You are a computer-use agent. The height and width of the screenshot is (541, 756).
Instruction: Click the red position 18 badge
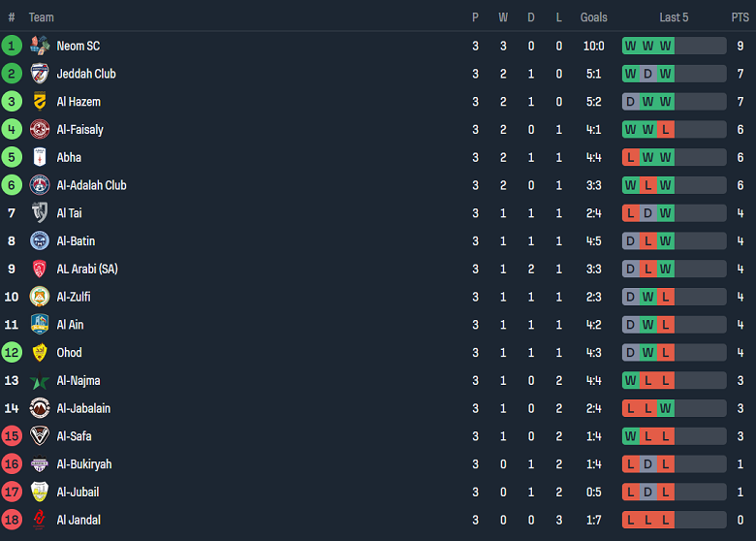pos(12,520)
